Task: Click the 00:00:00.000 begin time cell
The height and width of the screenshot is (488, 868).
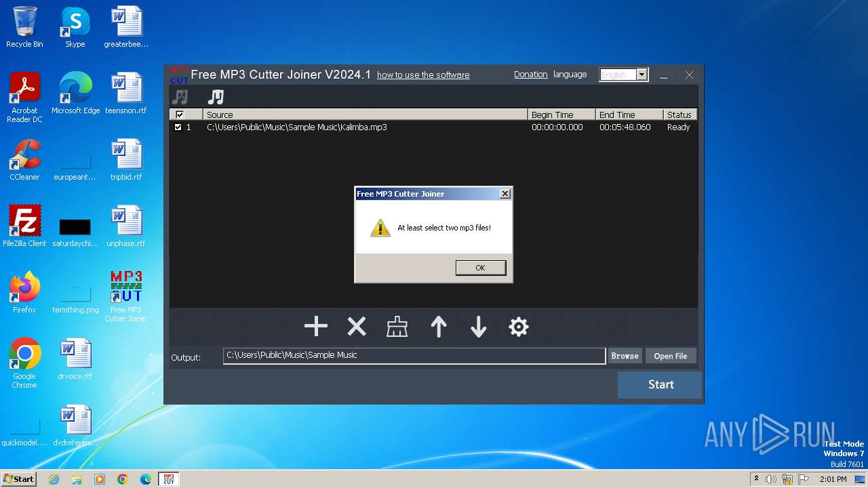Action: click(557, 127)
